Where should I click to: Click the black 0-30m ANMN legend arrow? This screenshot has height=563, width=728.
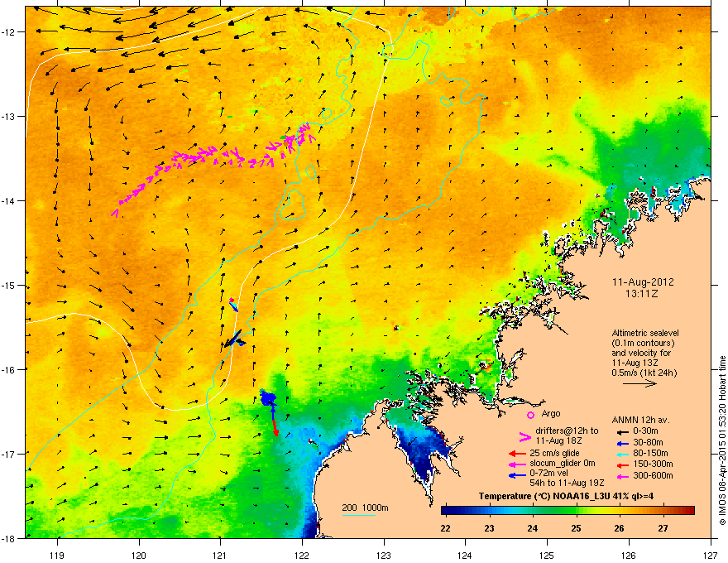point(622,431)
